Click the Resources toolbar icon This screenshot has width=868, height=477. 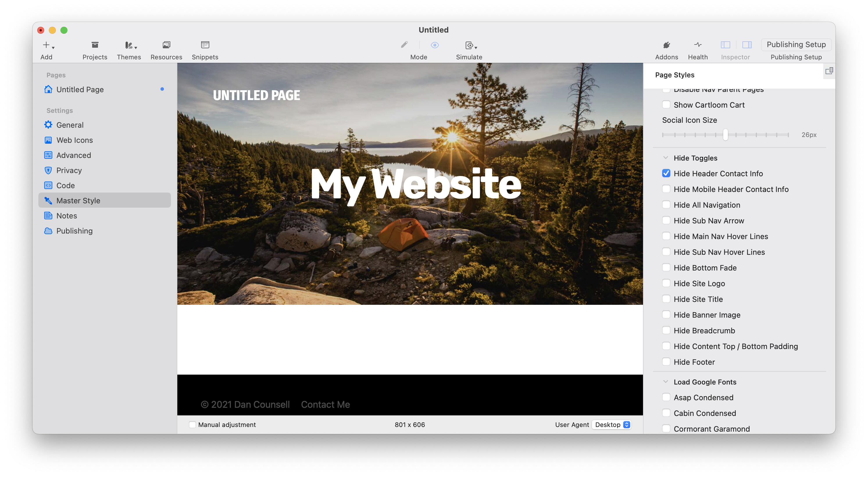point(166,45)
